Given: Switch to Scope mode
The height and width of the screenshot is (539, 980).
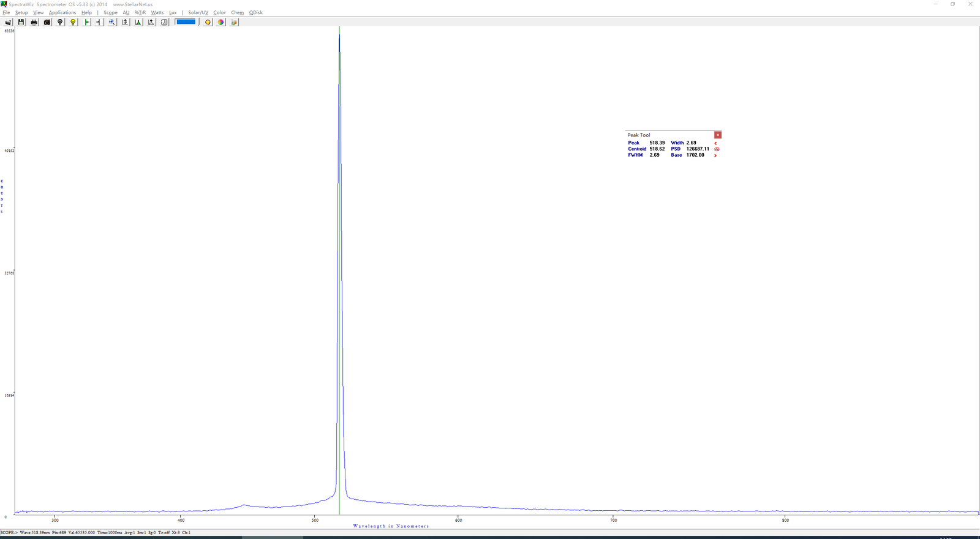Looking at the screenshot, I should 110,12.
